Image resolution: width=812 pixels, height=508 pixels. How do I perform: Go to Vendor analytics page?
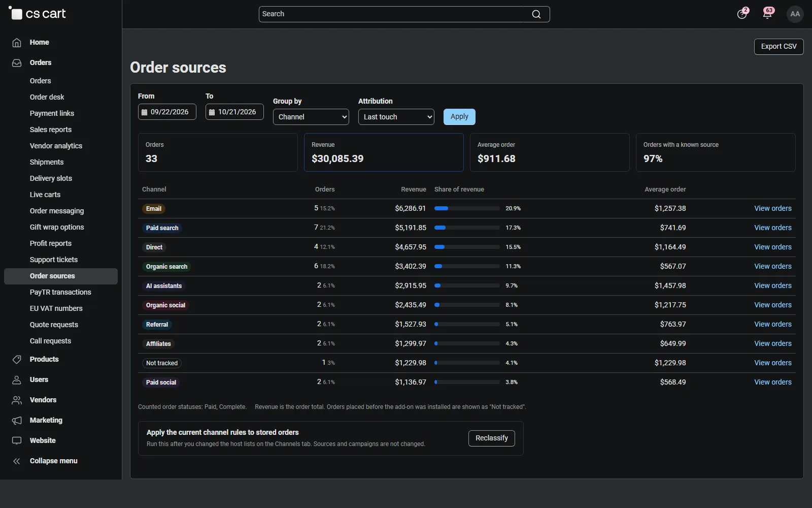(x=56, y=146)
